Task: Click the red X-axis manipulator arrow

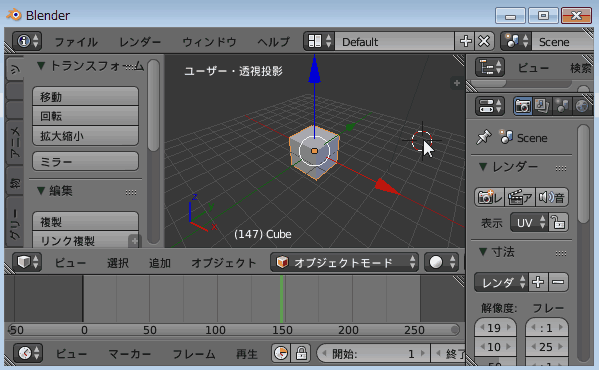Action: coord(387,187)
